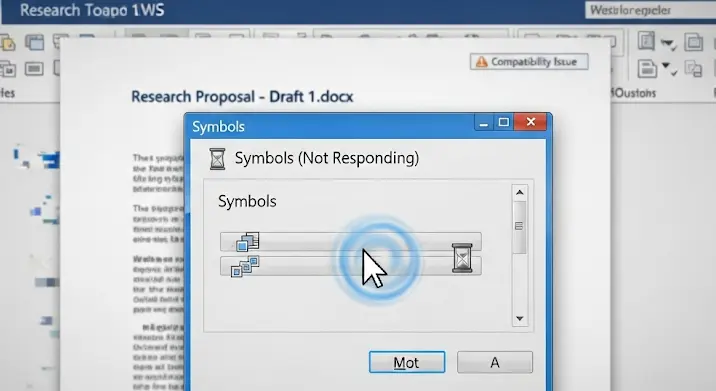Maximize the Symbols dialog window
This screenshot has width=716, height=391.
pyautogui.click(x=504, y=122)
